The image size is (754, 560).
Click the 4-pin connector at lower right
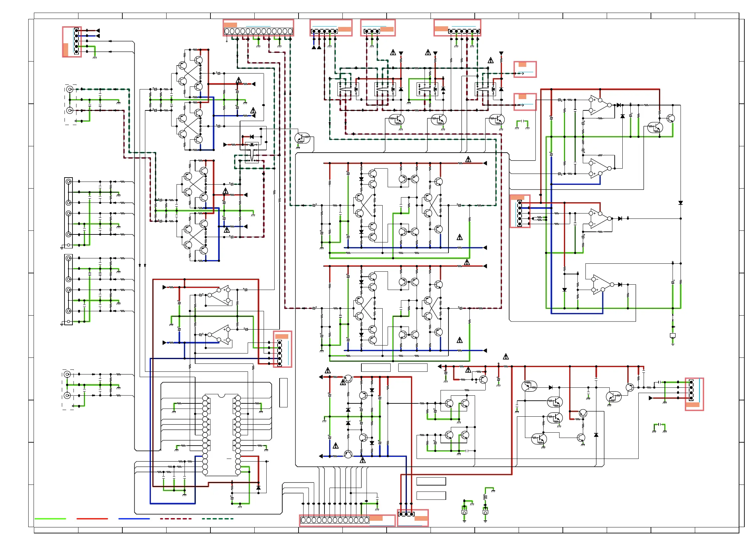691,390
